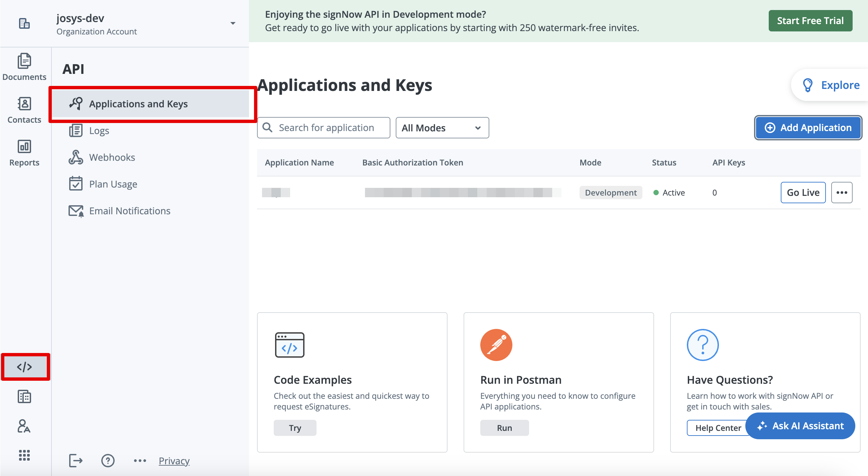Click the apps grid icon in sidebar
This screenshot has width=868, height=476.
coord(24,455)
